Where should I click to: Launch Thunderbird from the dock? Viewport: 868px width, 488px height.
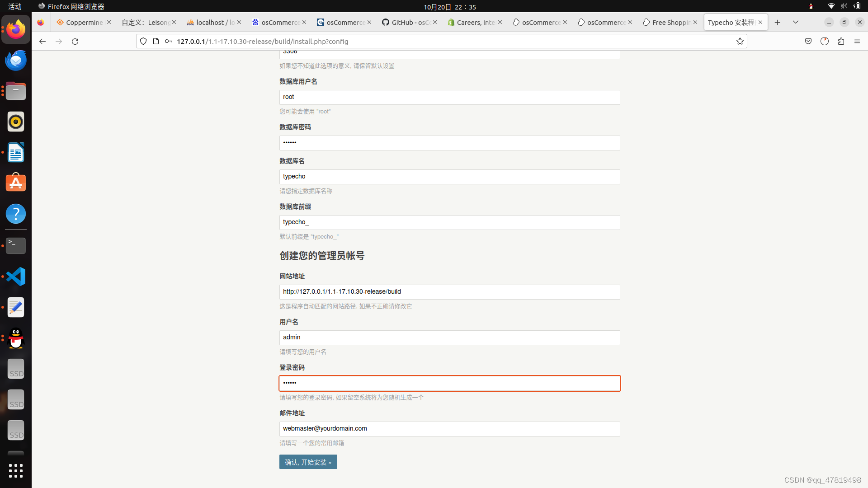click(16, 60)
